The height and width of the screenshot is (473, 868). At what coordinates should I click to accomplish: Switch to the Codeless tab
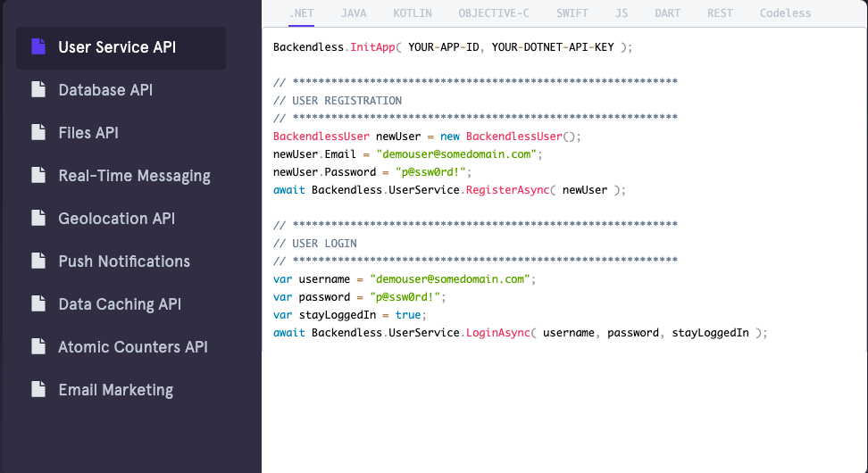[785, 13]
